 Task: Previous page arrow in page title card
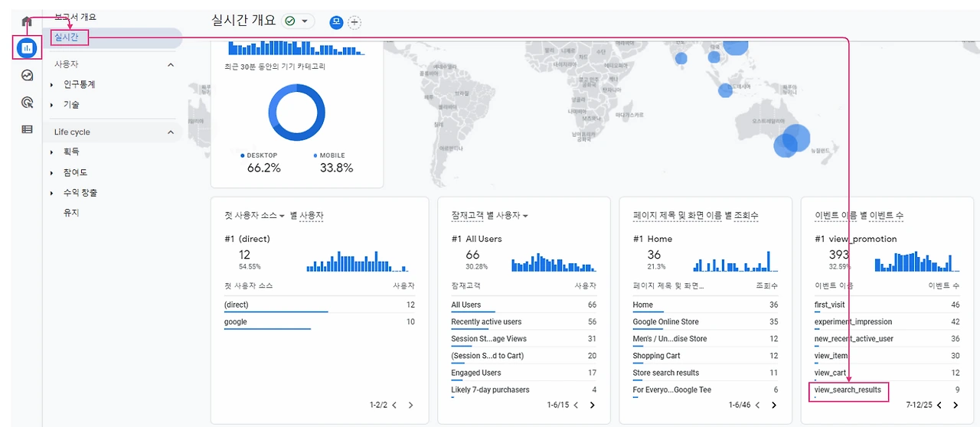pos(757,405)
